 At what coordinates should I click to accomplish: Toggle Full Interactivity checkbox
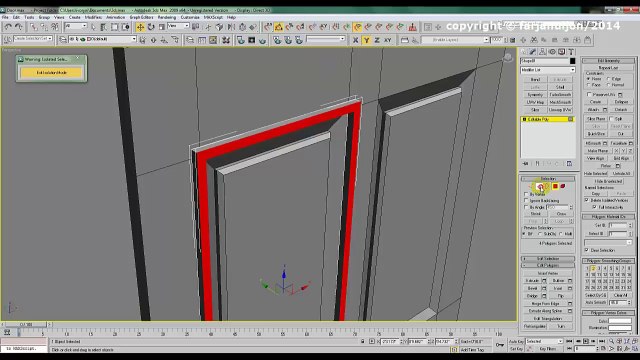(x=595, y=207)
